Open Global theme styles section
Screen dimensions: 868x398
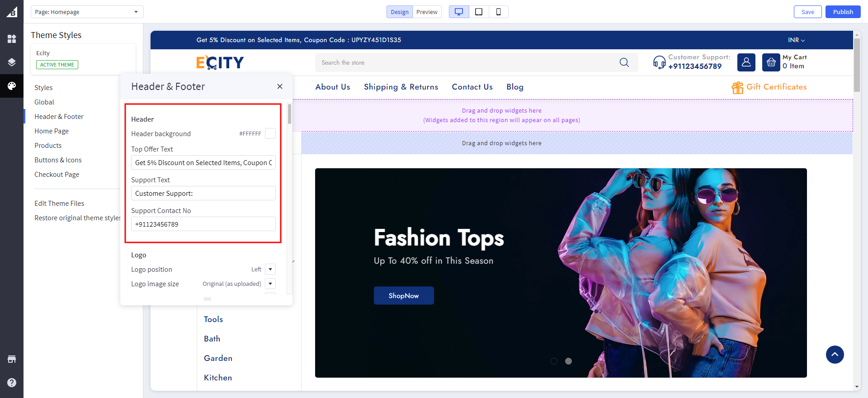point(44,102)
